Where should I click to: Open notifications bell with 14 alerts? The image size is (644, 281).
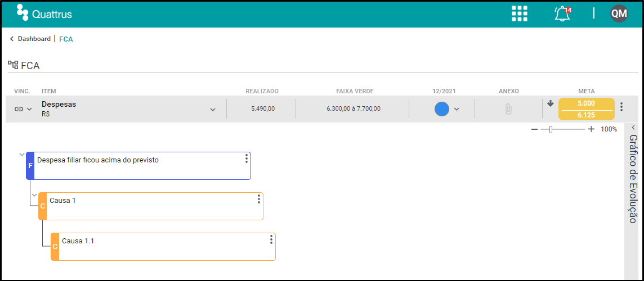pos(562,13)
